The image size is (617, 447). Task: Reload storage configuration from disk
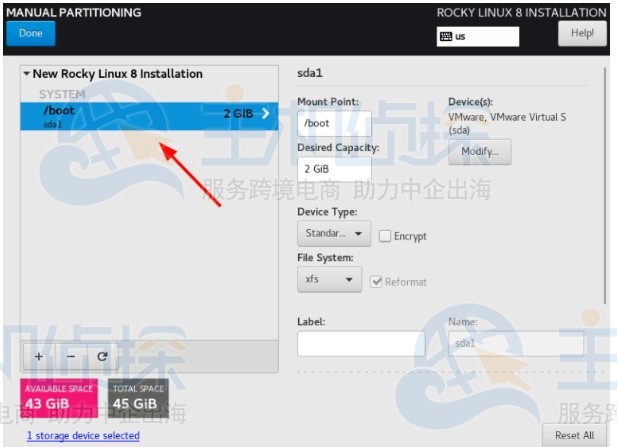point(102,356)
